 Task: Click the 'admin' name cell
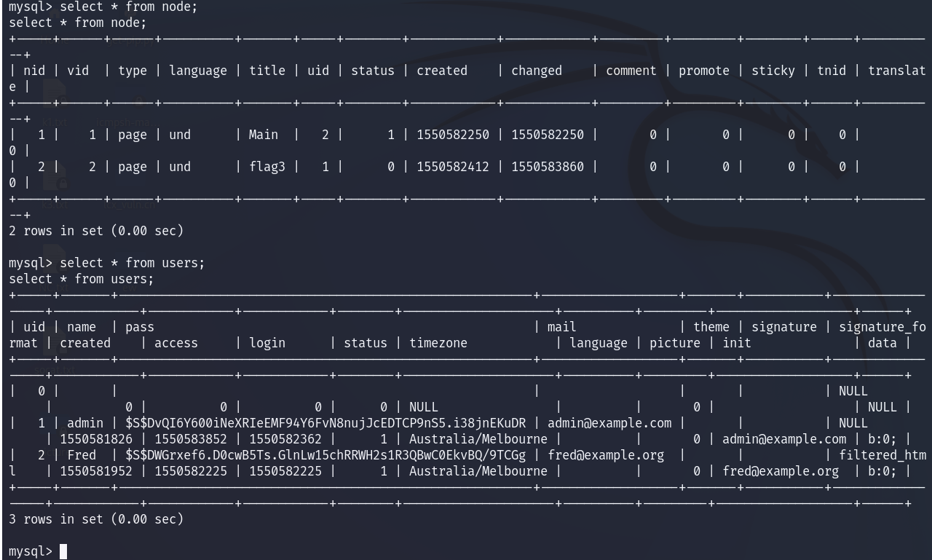pos(85,423)
